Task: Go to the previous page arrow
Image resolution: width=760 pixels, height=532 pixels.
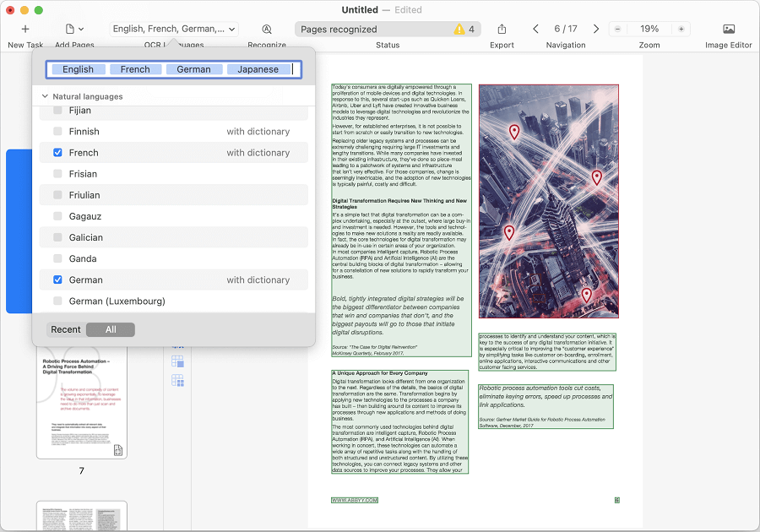Action: click(535, 29)
